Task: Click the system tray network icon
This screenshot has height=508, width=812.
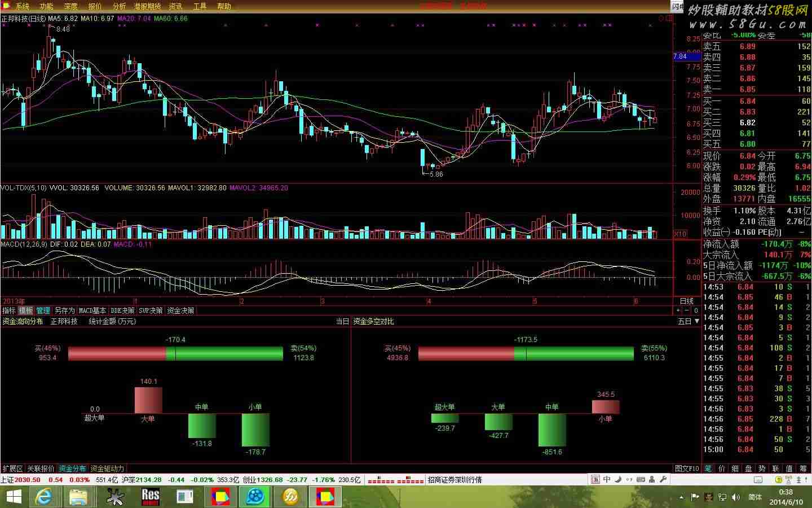Action: (722, 497)
